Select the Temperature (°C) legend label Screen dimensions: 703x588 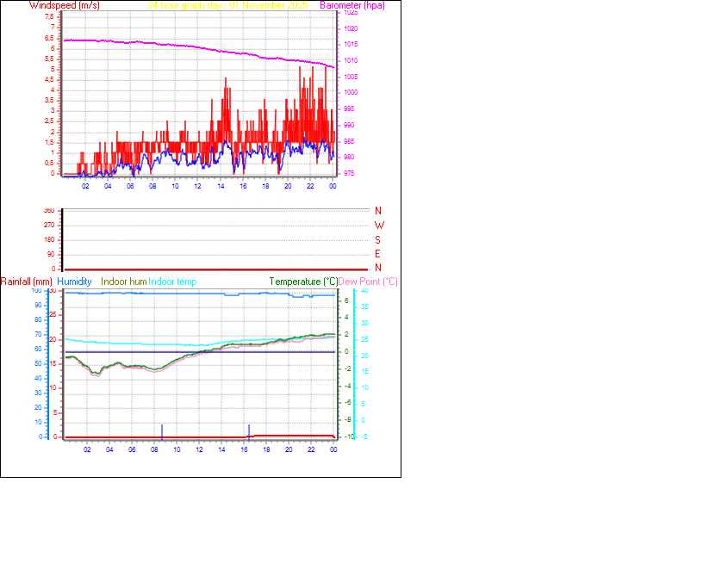[x=301, y=282]
